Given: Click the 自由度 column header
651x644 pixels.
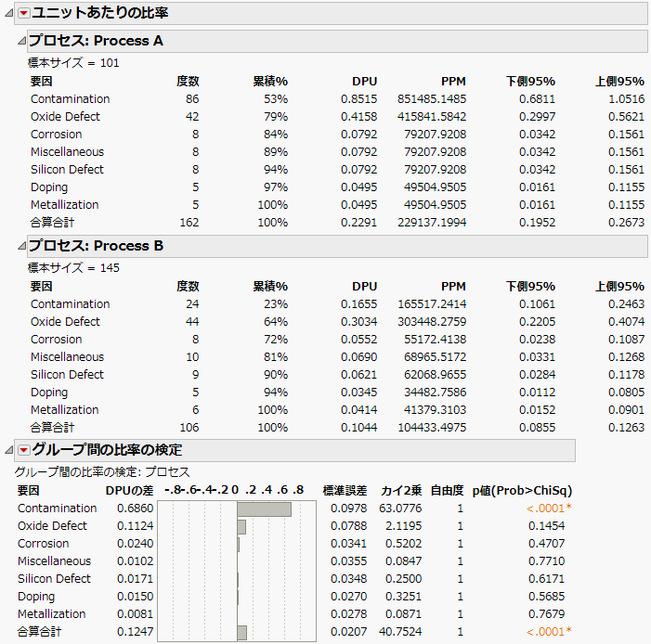Looking at the screenshot, I should click(447, 491).
